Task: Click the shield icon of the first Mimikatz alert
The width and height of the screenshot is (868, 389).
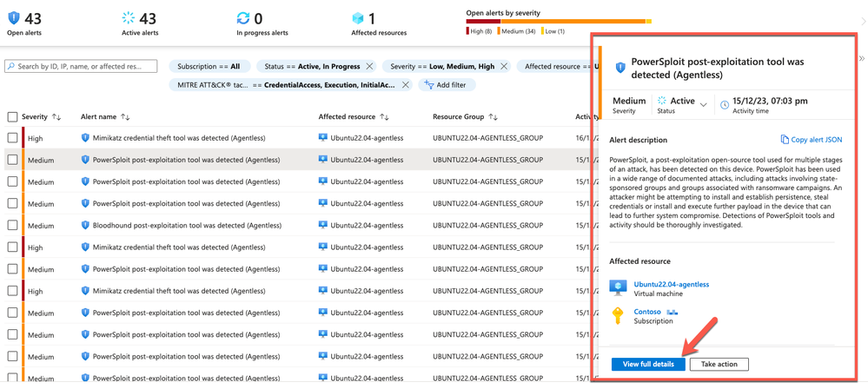Action: coord(85,137)
